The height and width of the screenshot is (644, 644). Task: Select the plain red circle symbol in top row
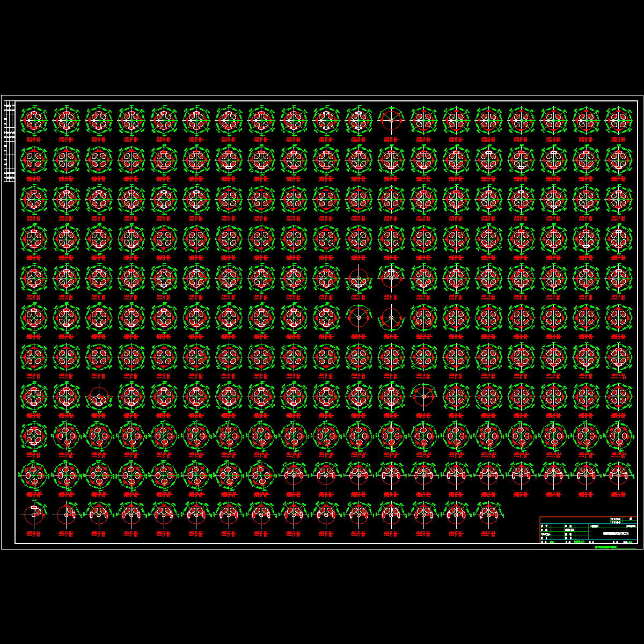tap(391, 120)
